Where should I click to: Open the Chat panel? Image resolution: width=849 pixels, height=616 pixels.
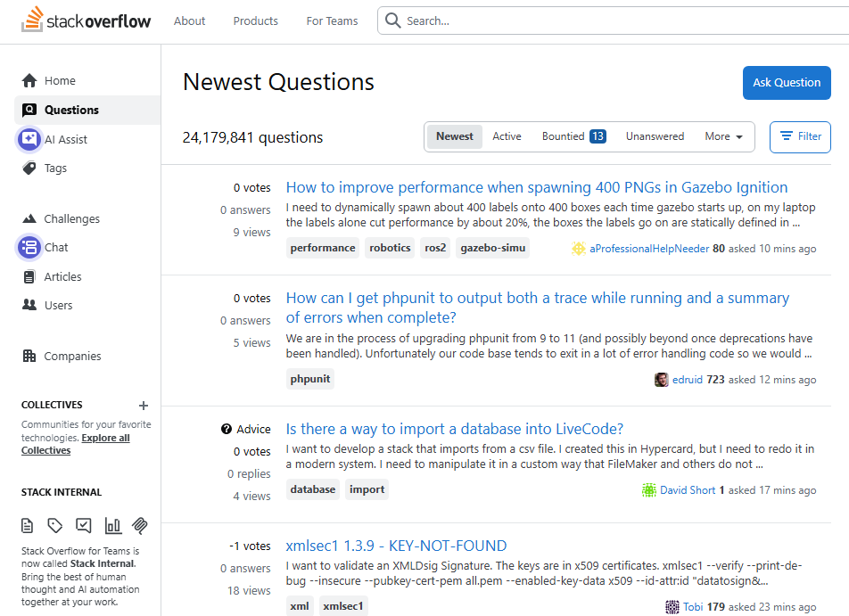point(55,247)
